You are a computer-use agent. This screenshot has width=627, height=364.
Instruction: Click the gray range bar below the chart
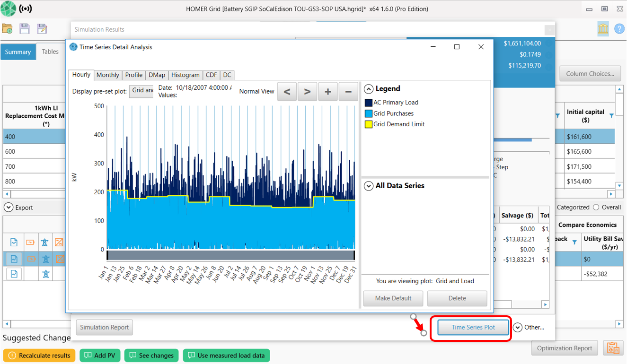(x=230, y=255)
